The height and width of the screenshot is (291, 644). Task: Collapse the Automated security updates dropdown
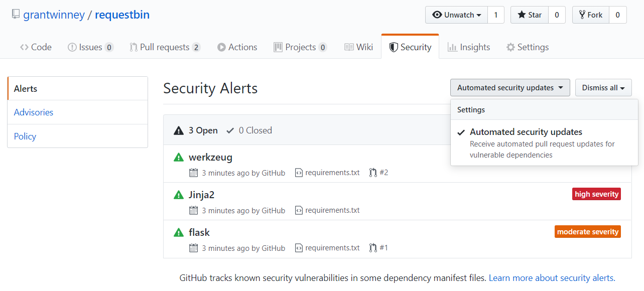(x=509, y=88)
